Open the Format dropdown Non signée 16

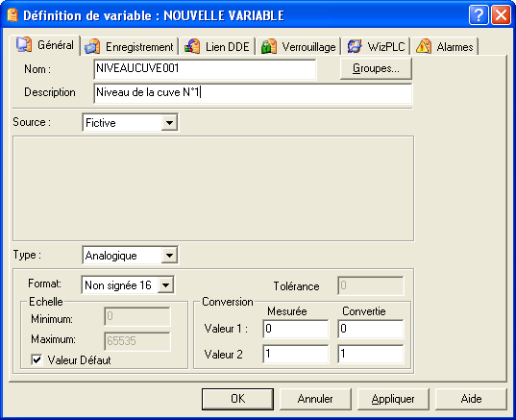pos(166,285)
